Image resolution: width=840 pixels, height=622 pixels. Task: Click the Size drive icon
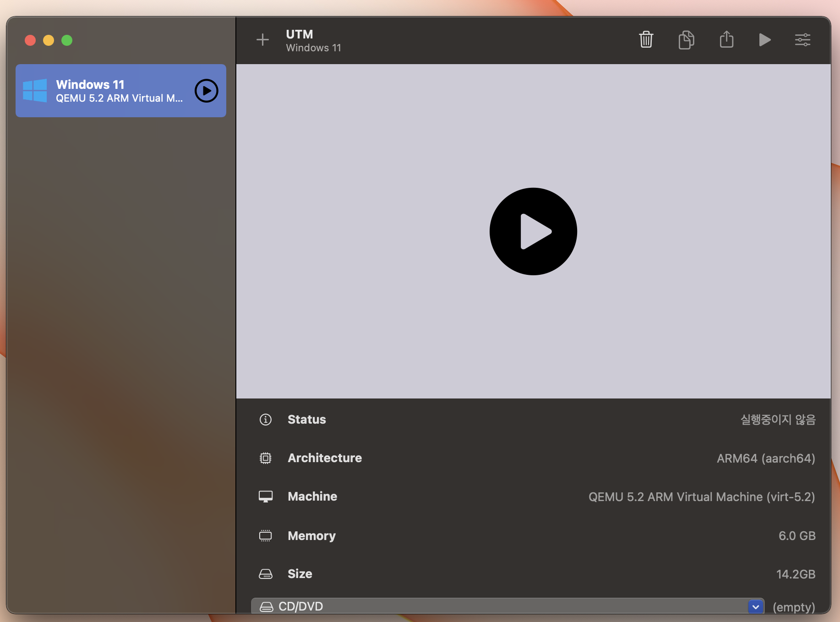266,574
